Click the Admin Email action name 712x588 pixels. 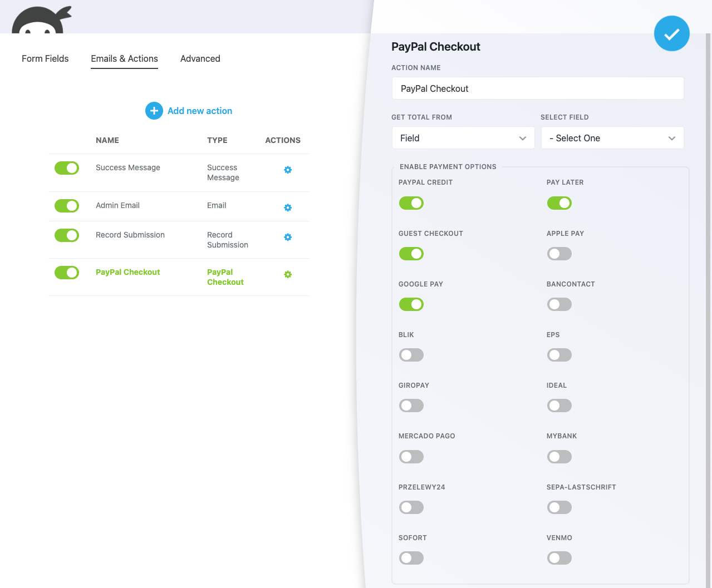pyautogui.click(x=117, y=205)
